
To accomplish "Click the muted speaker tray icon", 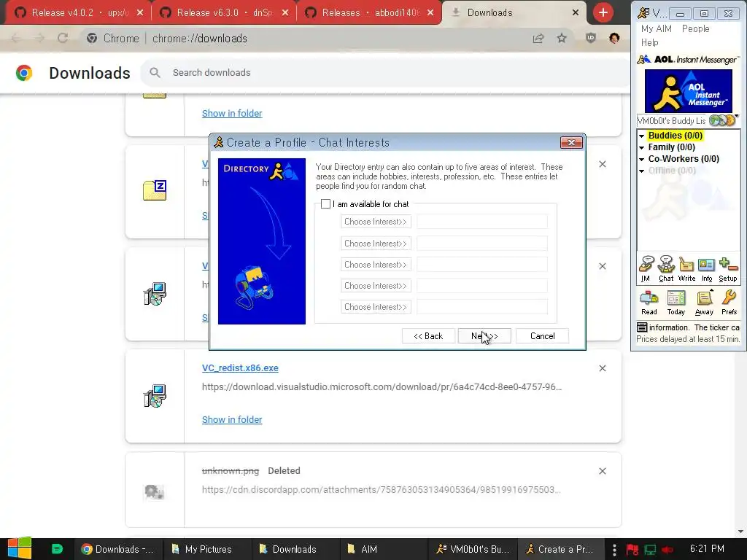I will pyautogui.click(x=667, y=550).
